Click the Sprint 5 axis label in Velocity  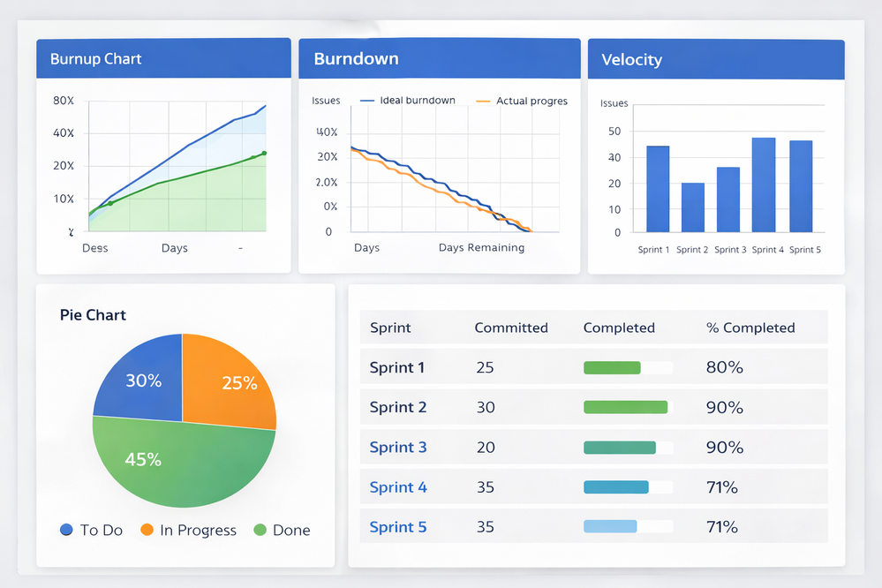coord(805,250)
